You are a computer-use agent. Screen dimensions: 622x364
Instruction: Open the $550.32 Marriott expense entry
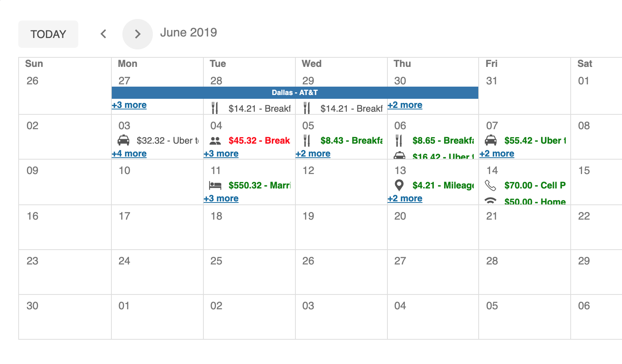pos(259,185)
